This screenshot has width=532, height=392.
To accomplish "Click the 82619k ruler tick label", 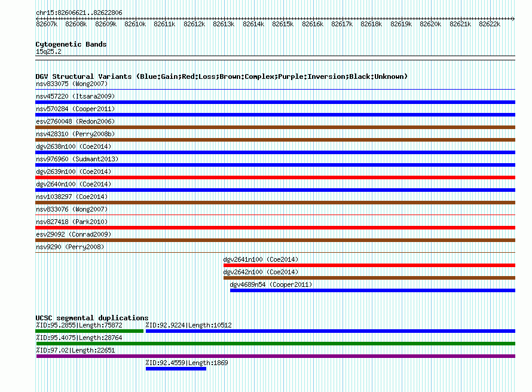I will [401, 24].
